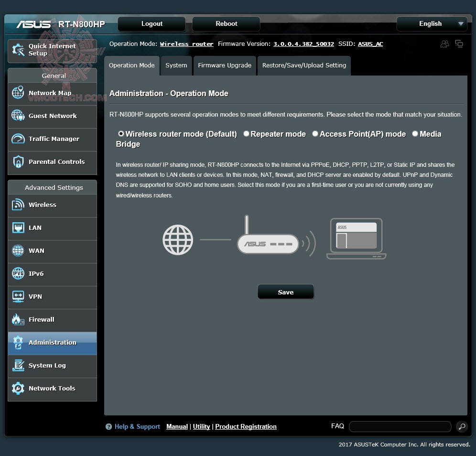Open the Utility link
Screen dimensions: 476x456
click(x=202, y=426)
